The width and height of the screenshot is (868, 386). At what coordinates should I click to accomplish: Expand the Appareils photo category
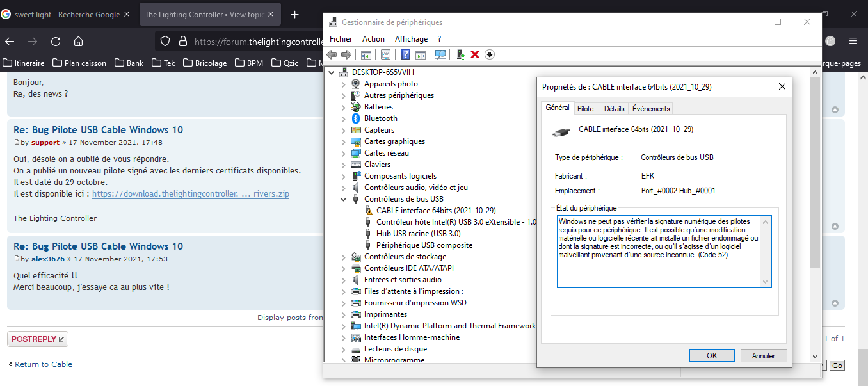pyautogui.click(x=343, y=84)
